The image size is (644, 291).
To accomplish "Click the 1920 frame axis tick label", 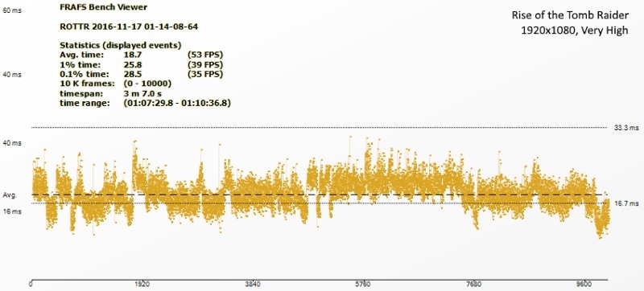I will [142, 284].
